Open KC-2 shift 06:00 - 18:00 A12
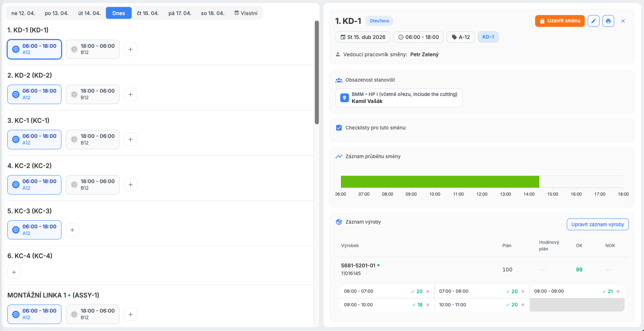The width and height of the screenshot is (644, 331). click(35, 185)
